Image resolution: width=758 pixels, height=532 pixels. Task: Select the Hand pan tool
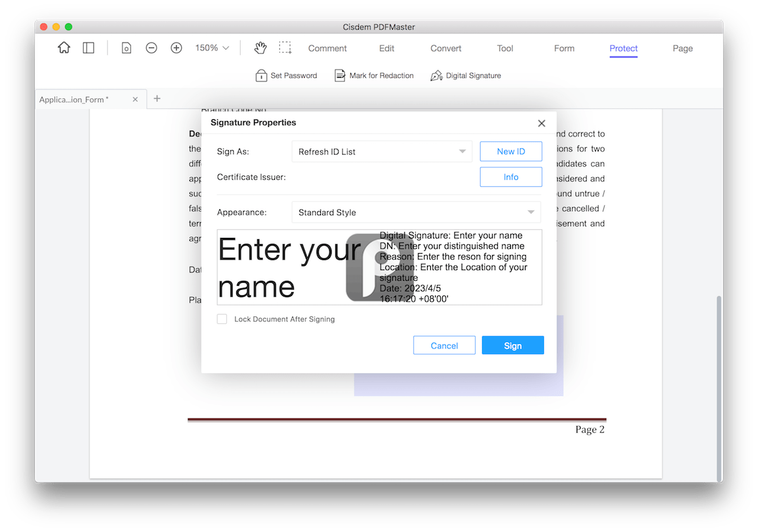tap(260, 48)
